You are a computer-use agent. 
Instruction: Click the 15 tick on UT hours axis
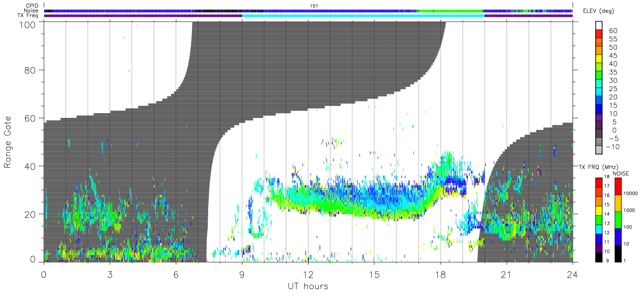point(374,274)
